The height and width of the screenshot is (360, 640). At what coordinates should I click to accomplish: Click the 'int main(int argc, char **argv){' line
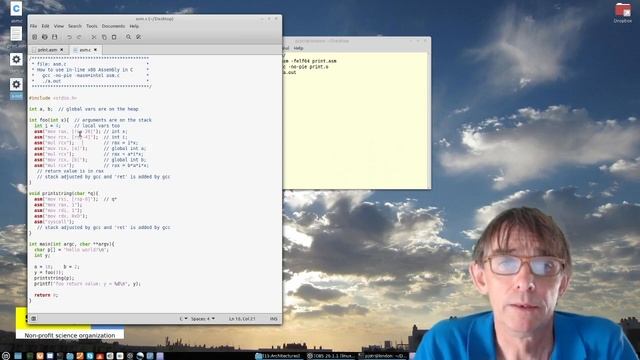point(72,244)
